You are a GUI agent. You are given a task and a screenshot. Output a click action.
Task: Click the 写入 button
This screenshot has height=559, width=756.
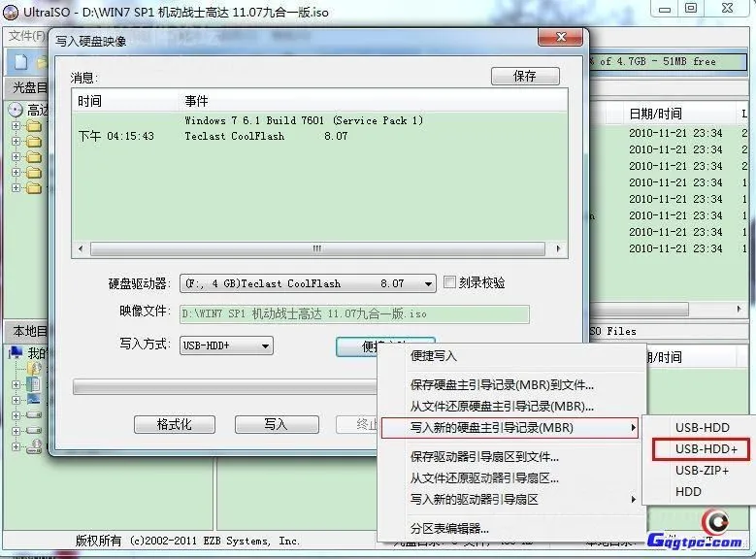coord(277,424)
